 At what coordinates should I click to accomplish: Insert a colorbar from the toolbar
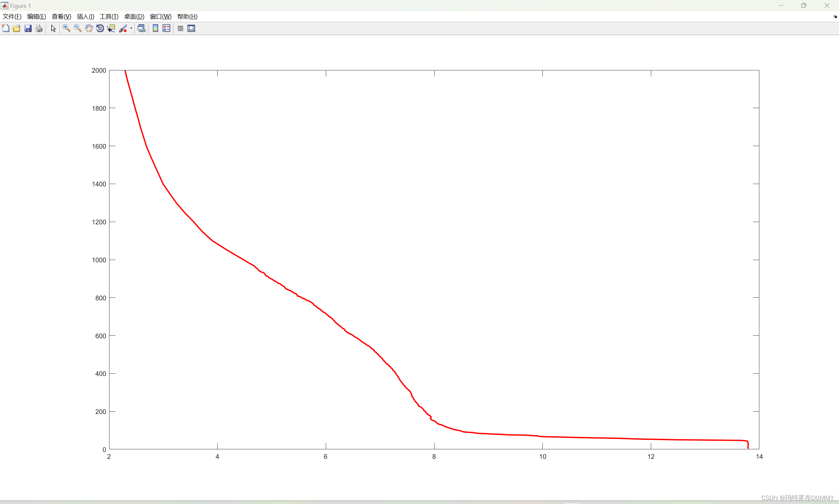point(155,28)
